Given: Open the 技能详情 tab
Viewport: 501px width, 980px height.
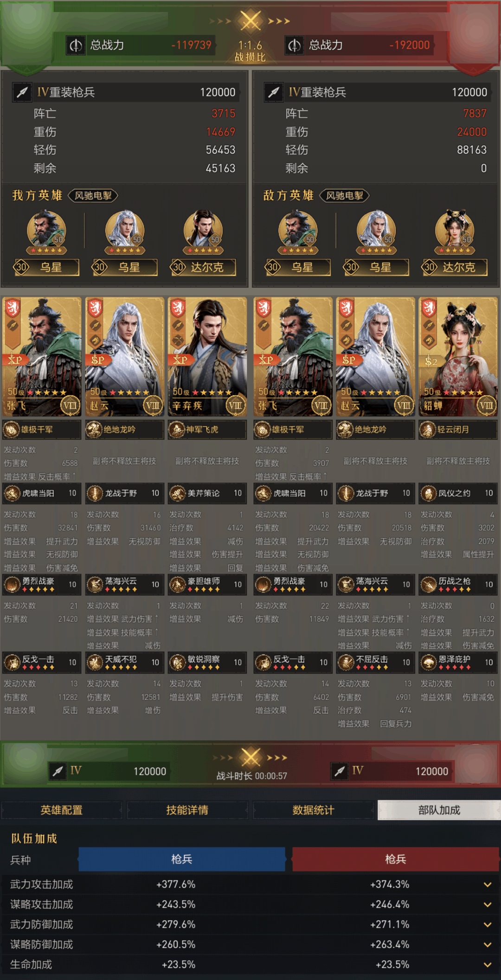Looking at the screenshot, I should [x=187, y=810].
